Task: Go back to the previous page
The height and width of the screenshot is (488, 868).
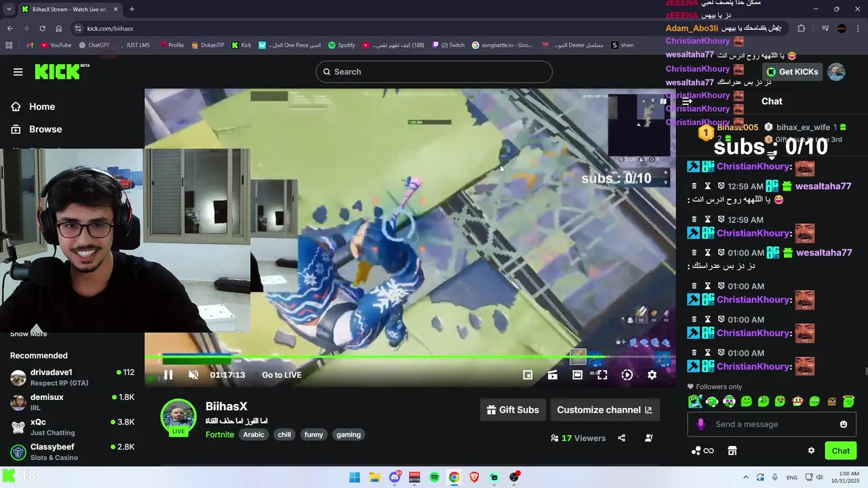Action: pyautogui.click(x=9, y=28)
